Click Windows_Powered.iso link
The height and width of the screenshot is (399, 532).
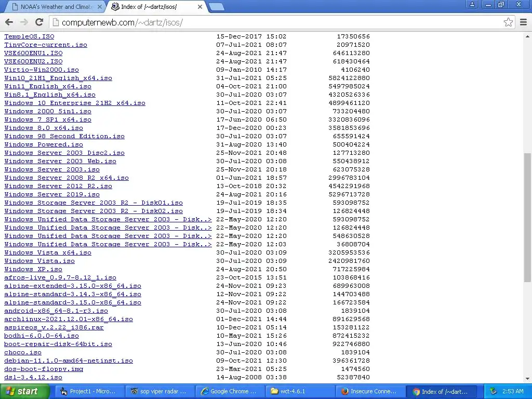44,144
